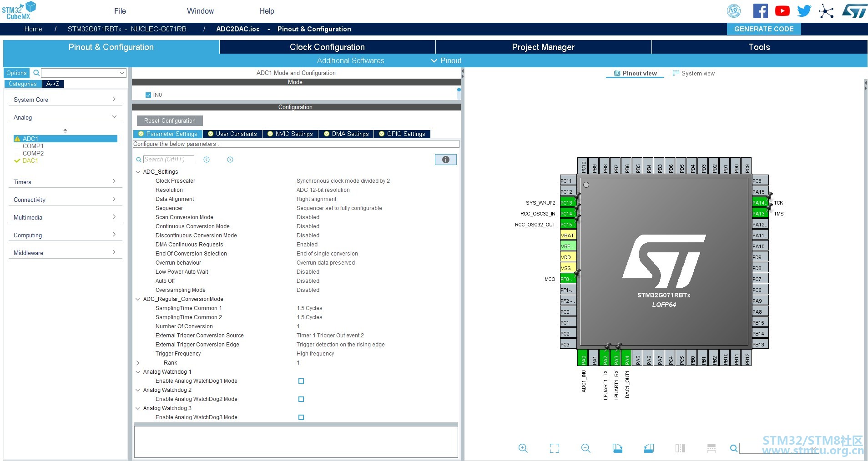Image resolution: width=868 pixels, height=461 pixels.
Task: Open the Pinout dropdown menu
Action: tap(446, 60)
